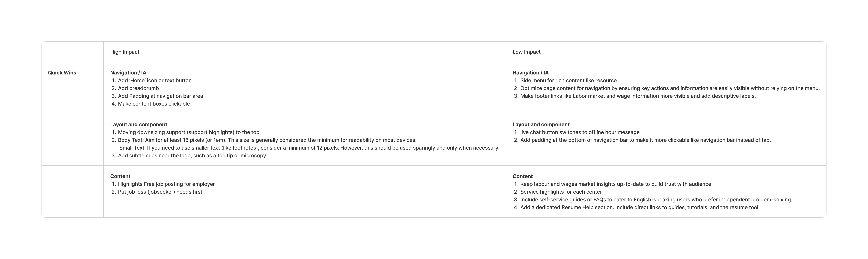
Task: Click 'Optimize page content for navigation' line
Action: (670, 88)
